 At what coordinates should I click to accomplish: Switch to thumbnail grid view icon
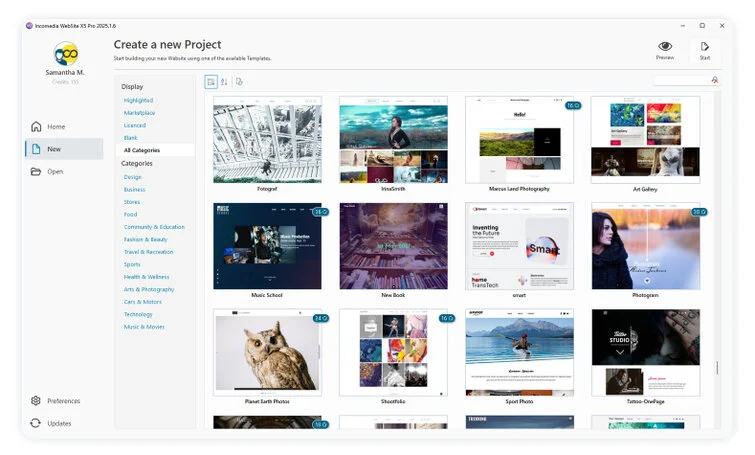click(x=211, y=82)
